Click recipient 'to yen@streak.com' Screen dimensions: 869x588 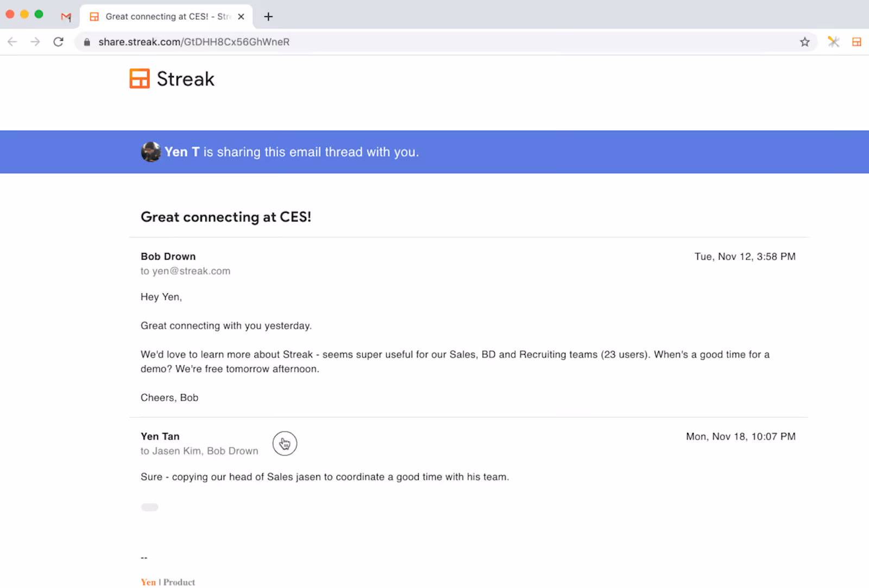coord(185,271)
